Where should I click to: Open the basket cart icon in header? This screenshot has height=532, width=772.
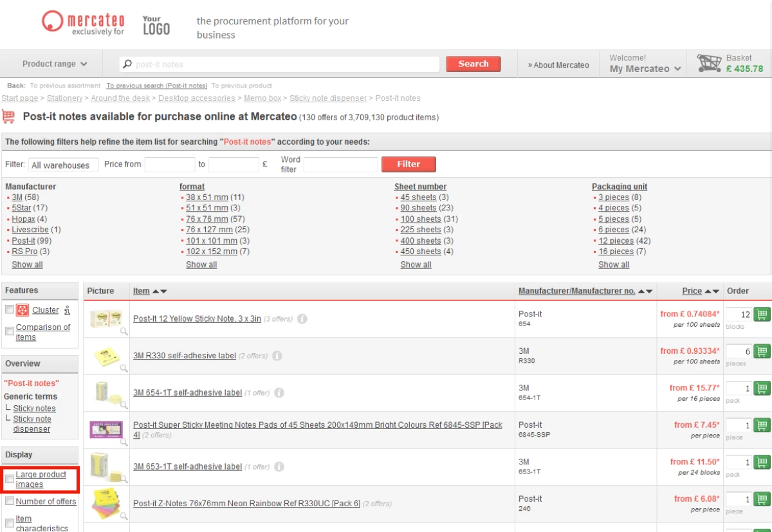click(709, 64)
